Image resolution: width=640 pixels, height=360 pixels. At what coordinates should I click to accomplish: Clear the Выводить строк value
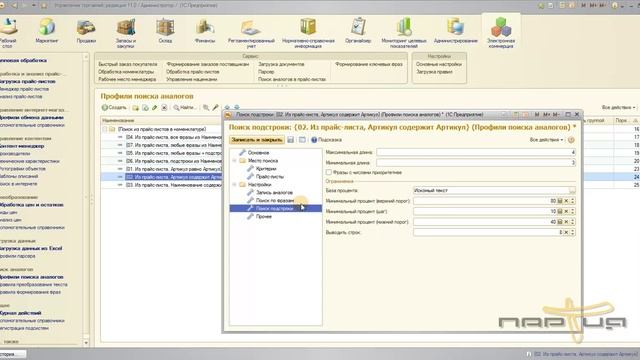[566, 232]
